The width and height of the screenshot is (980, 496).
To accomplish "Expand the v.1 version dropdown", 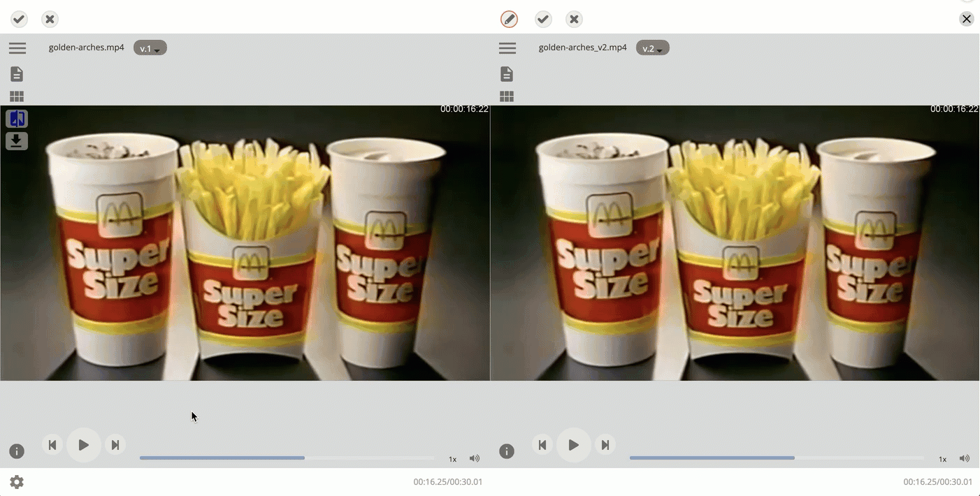I will tap(150, 48).
